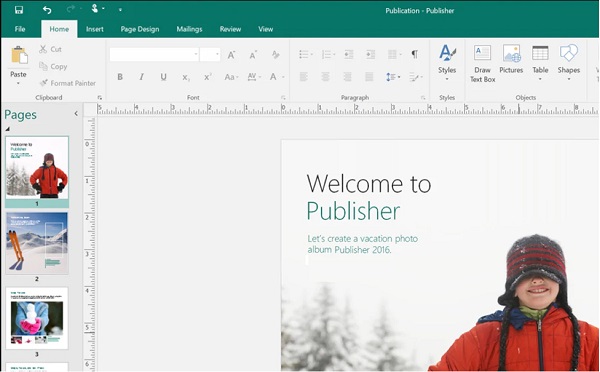Click the Cut button
The width and height of the screenshot is (600, 372).
pyautogui.click(x=51, y=49)
